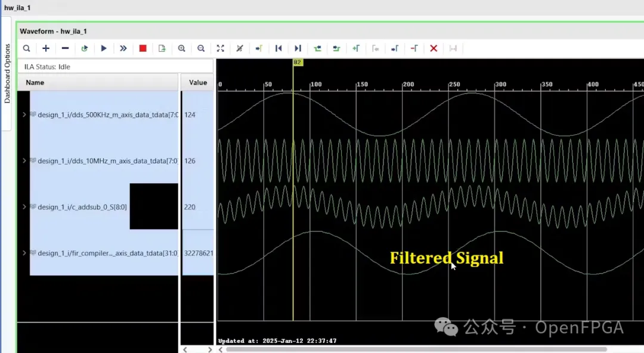The height and width of the screenshot is (353, 644).
Task: Click the zoom out magnifier icon
Action: click(x=201, y=48)
